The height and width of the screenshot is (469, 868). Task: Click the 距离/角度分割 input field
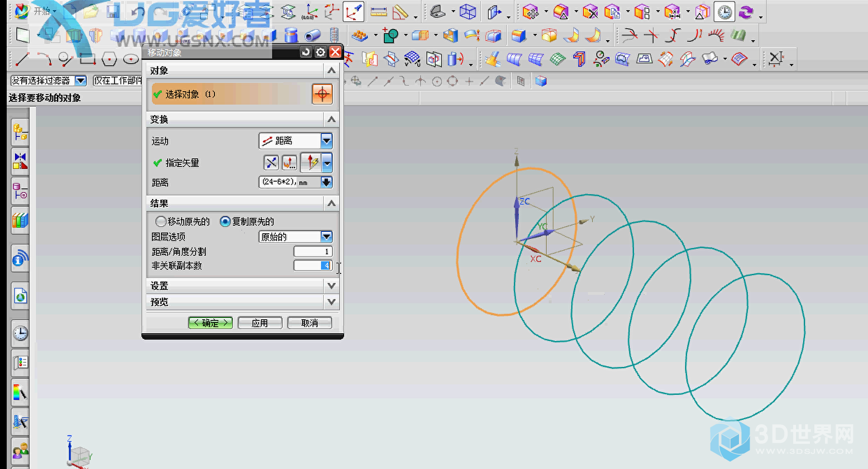coord(313,252)
